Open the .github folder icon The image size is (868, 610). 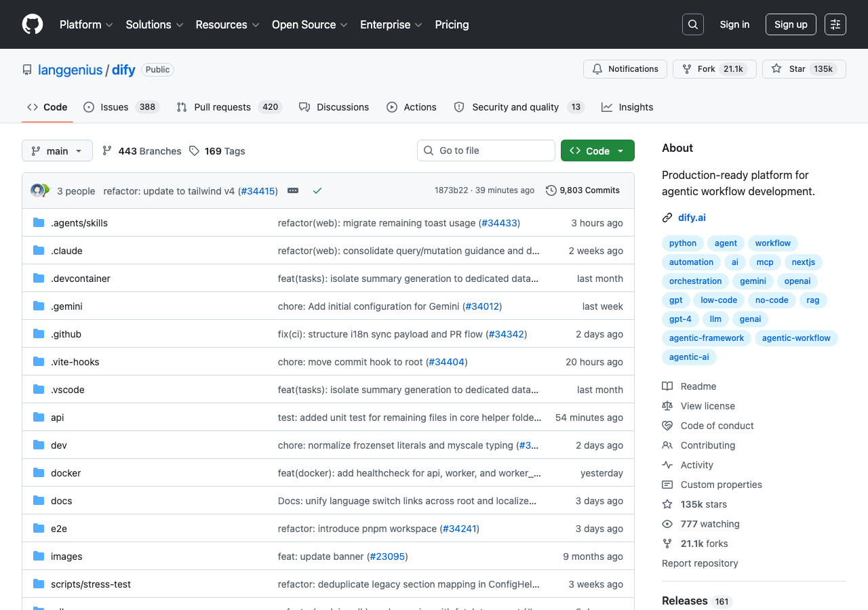tap(39, 334)
